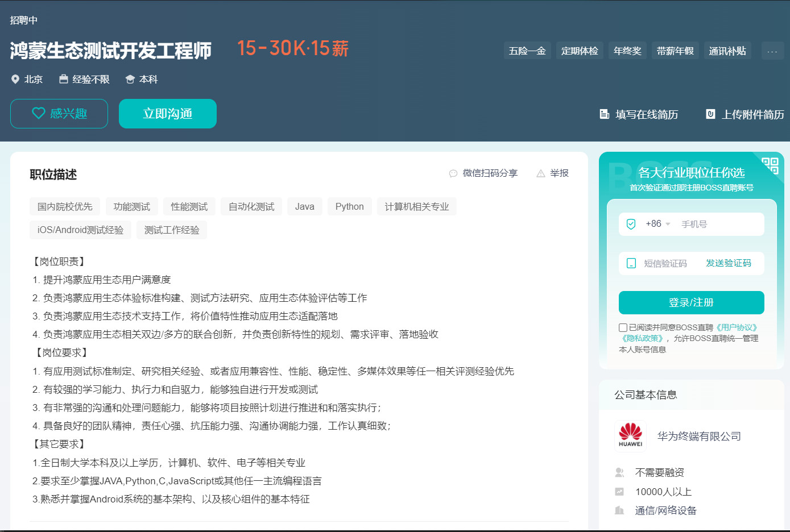Click 填写在线简历 link
790x532 pixels.
tap(647, 114)
